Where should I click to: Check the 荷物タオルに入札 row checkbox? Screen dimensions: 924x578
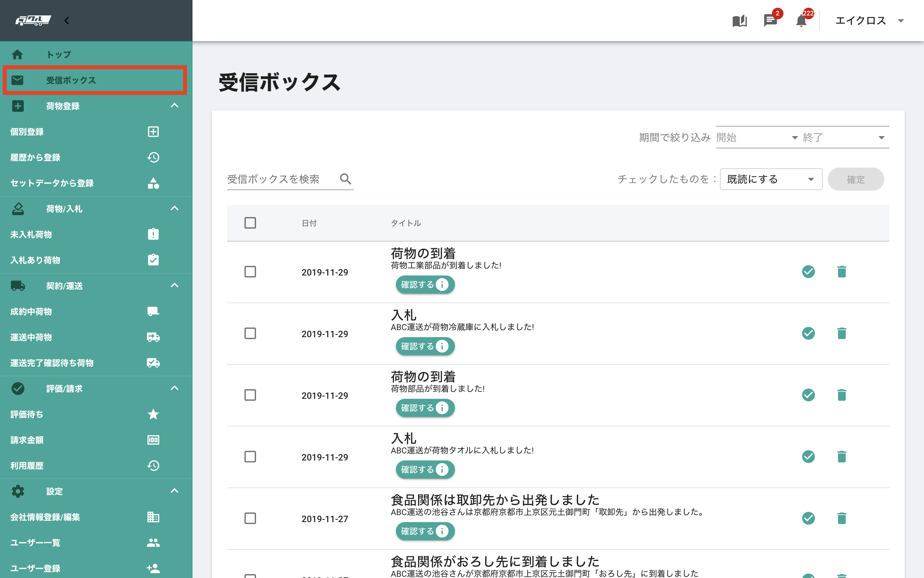[250, 456]
